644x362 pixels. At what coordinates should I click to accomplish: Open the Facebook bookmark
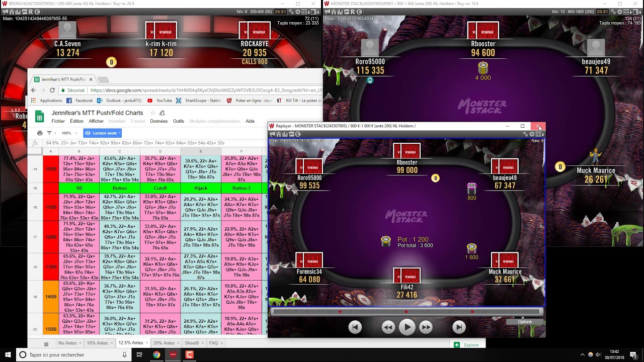pos(79,101)
